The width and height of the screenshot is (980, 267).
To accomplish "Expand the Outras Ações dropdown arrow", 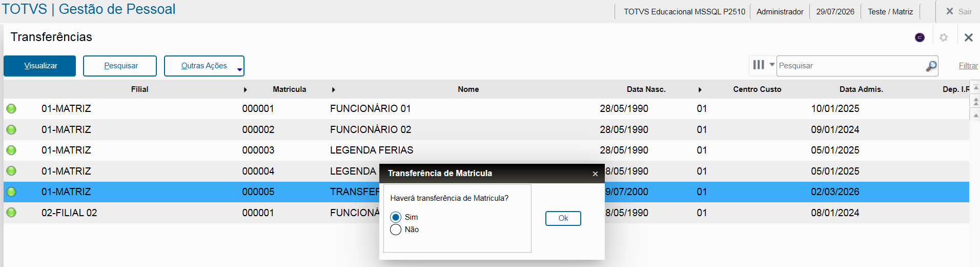I will [239, 69].
